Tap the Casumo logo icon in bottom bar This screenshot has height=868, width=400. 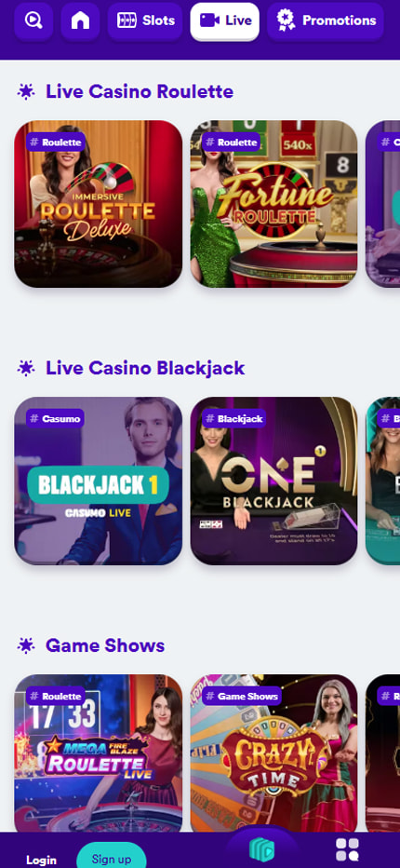click(261, 849)
